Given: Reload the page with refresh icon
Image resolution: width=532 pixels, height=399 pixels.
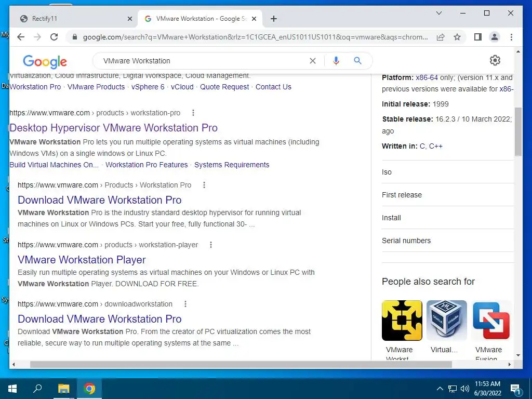Looking at the screenshot, I should (54, 37).
